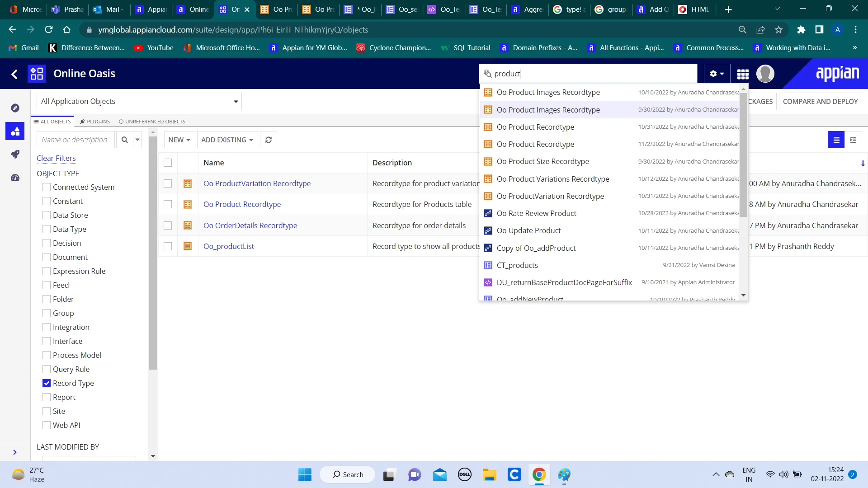The height and width of the screenshot is (488, 868).
Task: Open the Deploy rocket sidebar icon
Action: click(15, 155)
